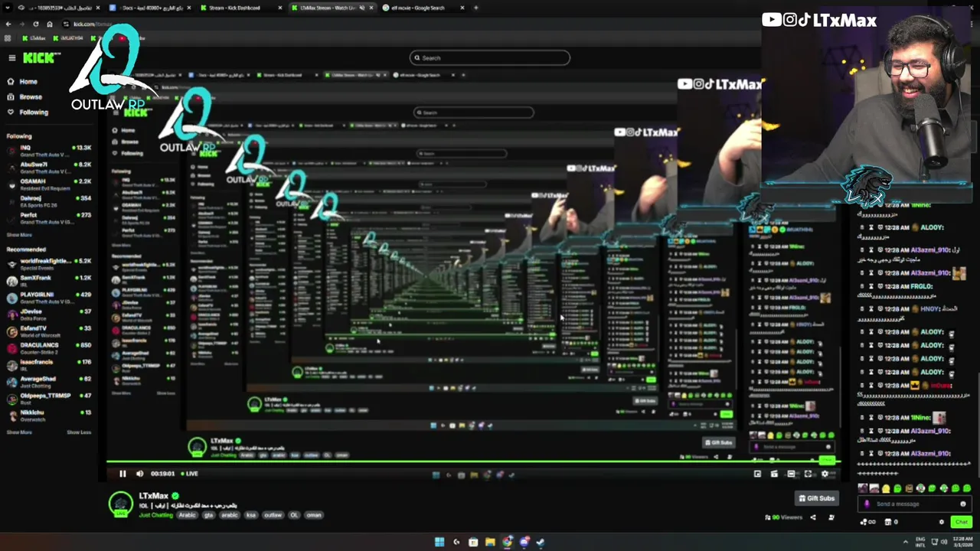Reload the page in the browser
980x551 pixels.
[35, 24]
